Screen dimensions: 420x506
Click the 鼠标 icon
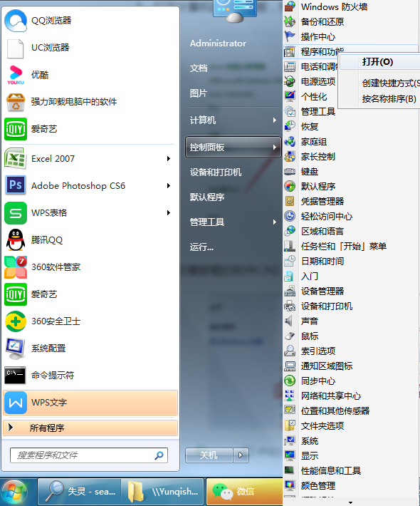click(x=290, y=336)
